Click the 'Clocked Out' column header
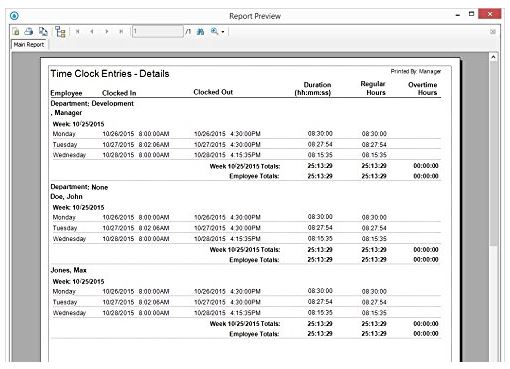 tap(213, 92)
